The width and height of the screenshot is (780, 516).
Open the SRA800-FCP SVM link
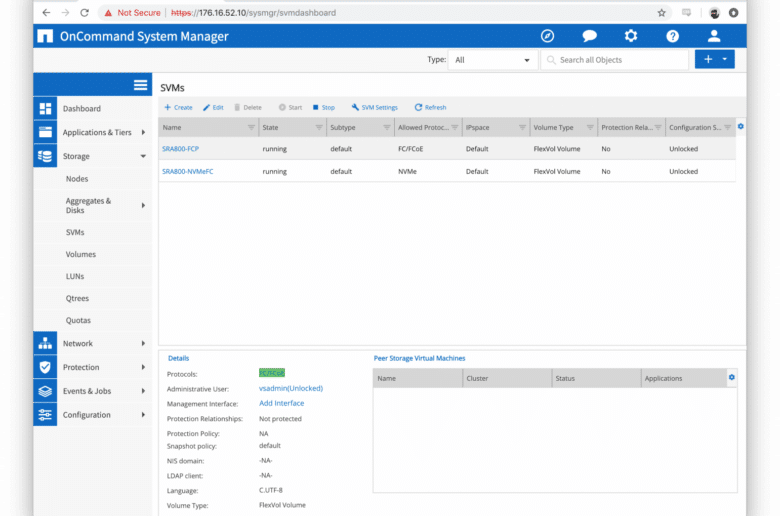click(x=181, y=149)
